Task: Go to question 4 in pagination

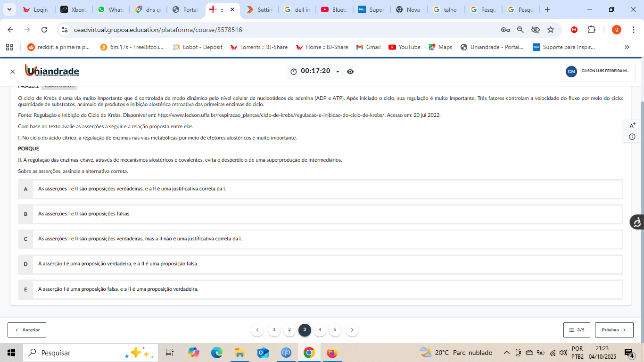Action: pyautogui.click(x=320, y=330)
